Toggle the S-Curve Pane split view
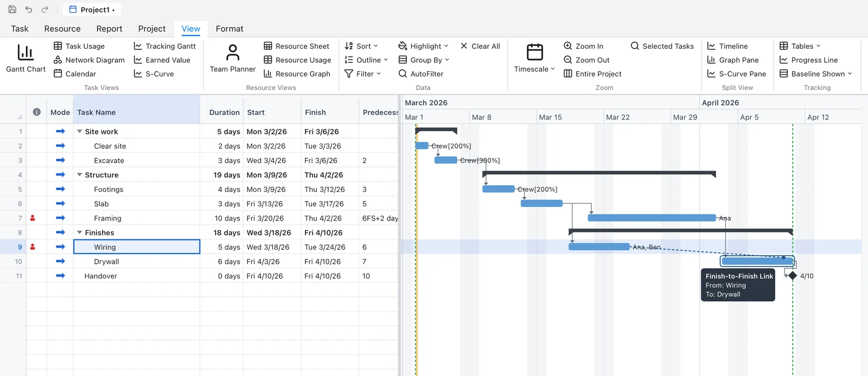Screen dimensions: 868x376 pos(737,74)
